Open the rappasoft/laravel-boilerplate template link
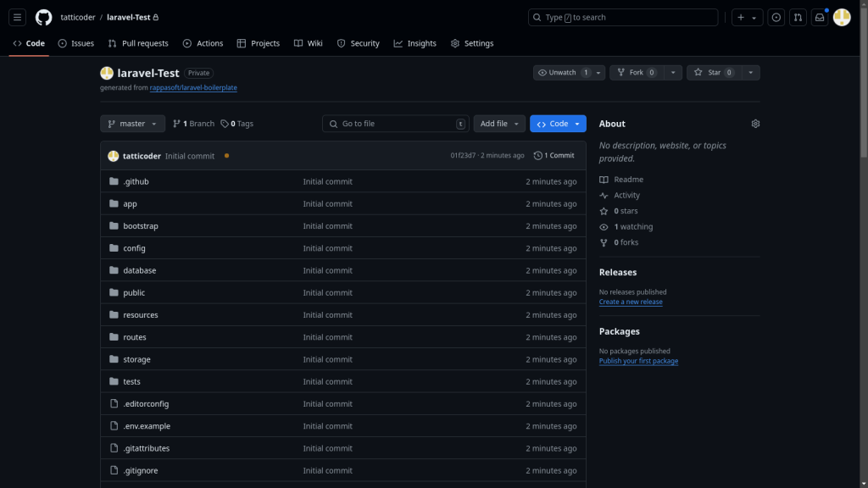Screen dimensions: 868x488 pos(199,87)
